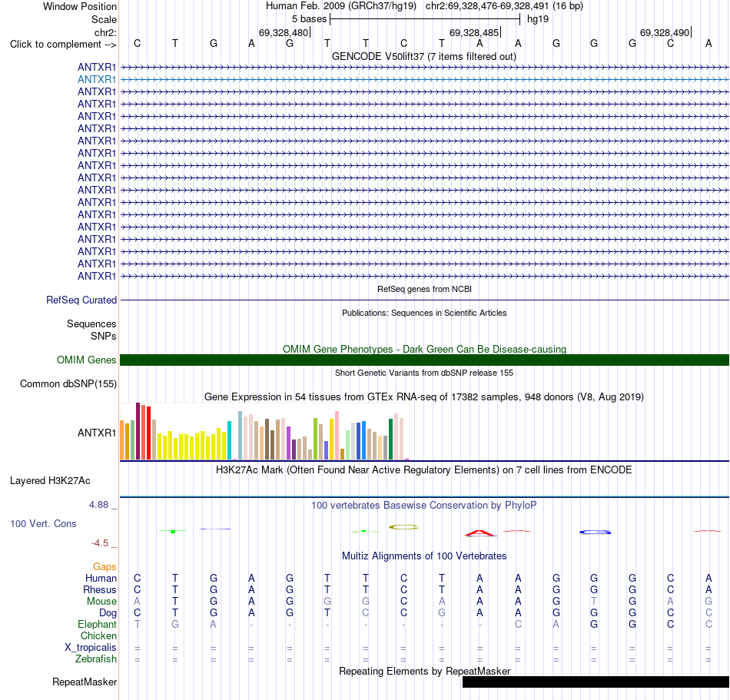Image resolution: width=730 pixels, height=700 pixels.
Task: Click the Mouse alignment row label
Action: (101, 602)
